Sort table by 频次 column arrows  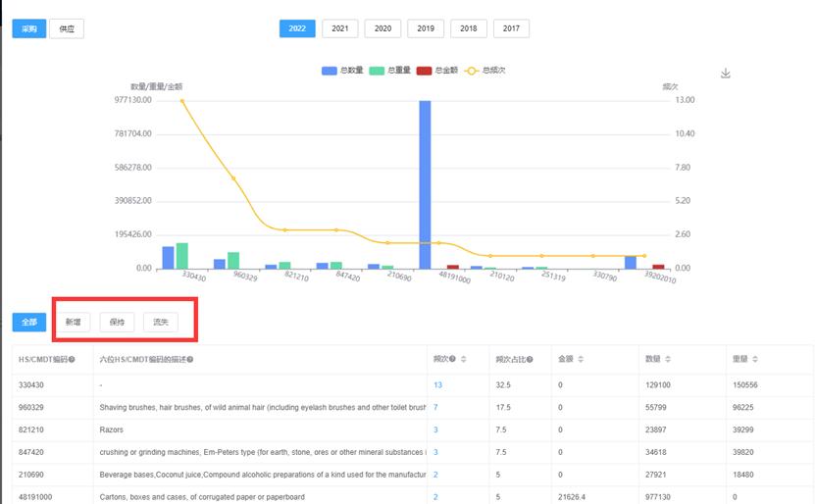[463, 359]
